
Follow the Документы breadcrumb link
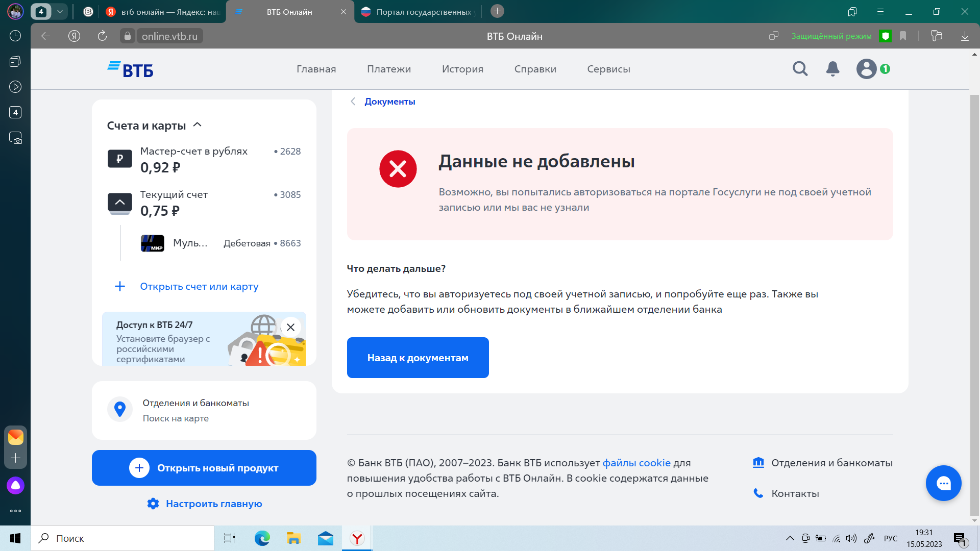pyautogui.click(x=390, y=102)
